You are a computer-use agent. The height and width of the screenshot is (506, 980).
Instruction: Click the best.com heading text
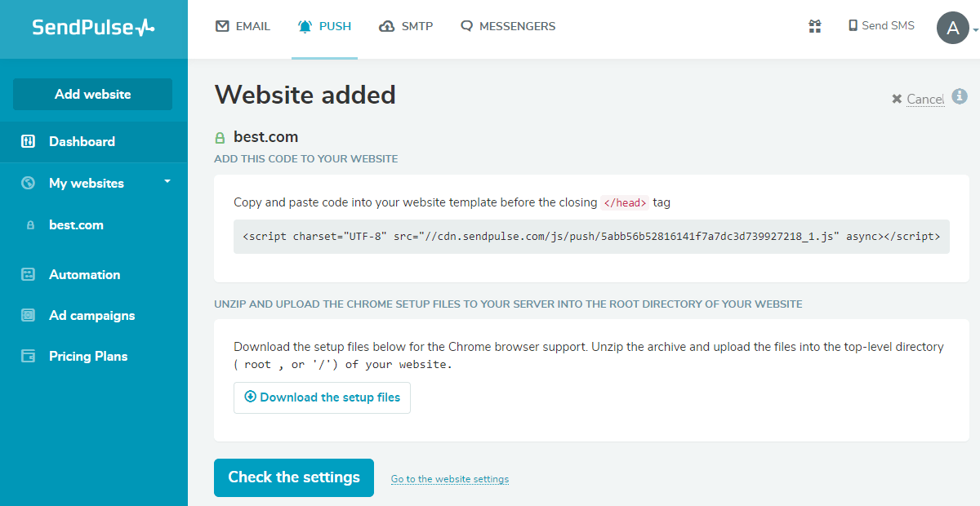tap(265, 137)
